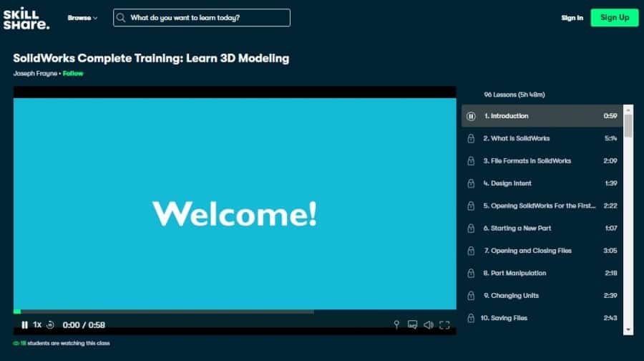This screenshot has width=644, height=361.
Task: Select lesson '9. Changing Units'
Action: tap(542, 295)
